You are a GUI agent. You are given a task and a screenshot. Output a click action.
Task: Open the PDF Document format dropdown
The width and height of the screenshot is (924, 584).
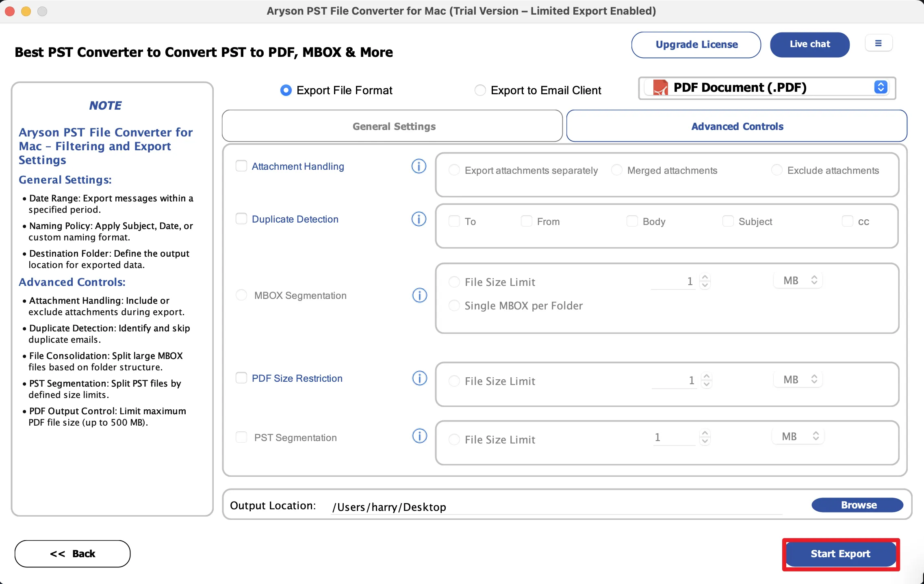(x=767, y=88)
